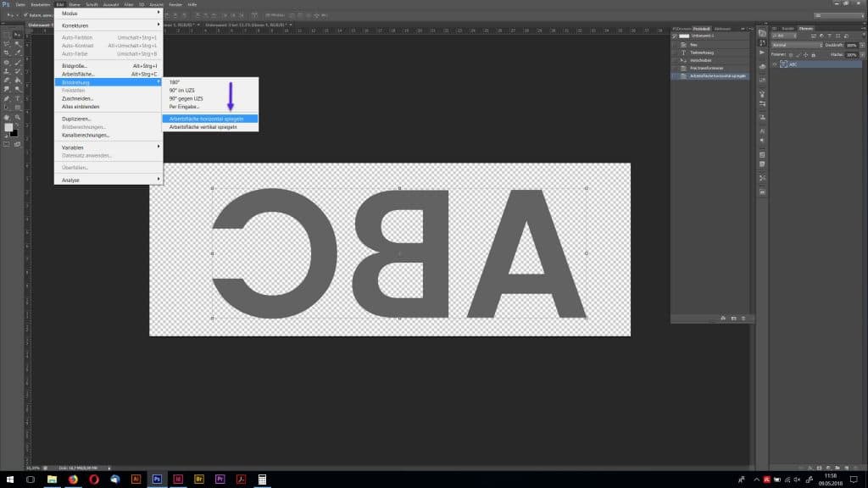Choose Zuschneiden... menu entry
The width and height of the screenshot is (868, 488).
[108, 98]
